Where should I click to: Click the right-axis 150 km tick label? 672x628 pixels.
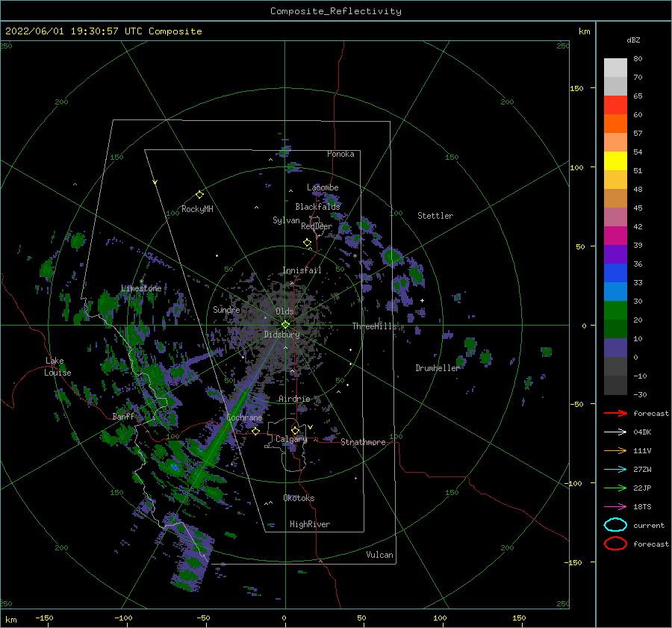click(x=576, y=88)
